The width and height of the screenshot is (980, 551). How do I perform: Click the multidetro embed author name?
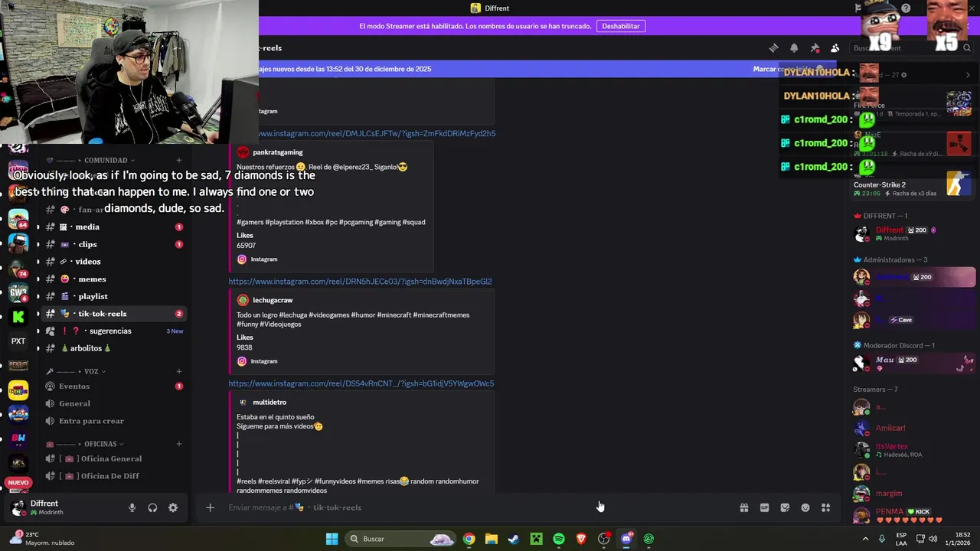tap(269, 403)
